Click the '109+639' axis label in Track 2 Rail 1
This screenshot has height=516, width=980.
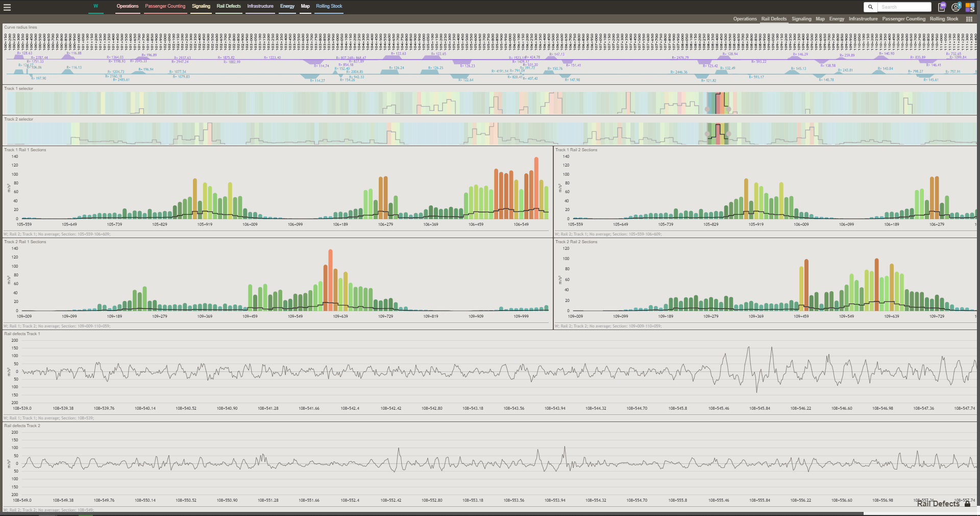[x=340, y=316]
